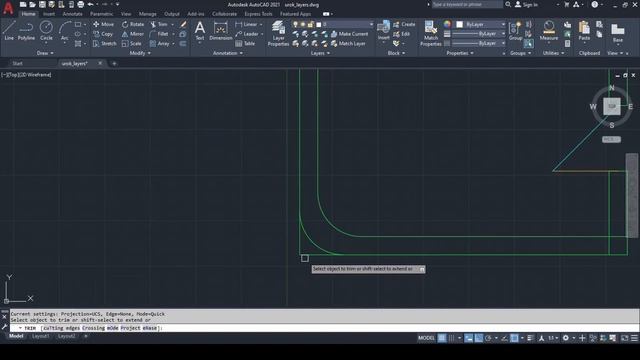Click the Array tool
The image size is (640, 360).
(160, 43)
